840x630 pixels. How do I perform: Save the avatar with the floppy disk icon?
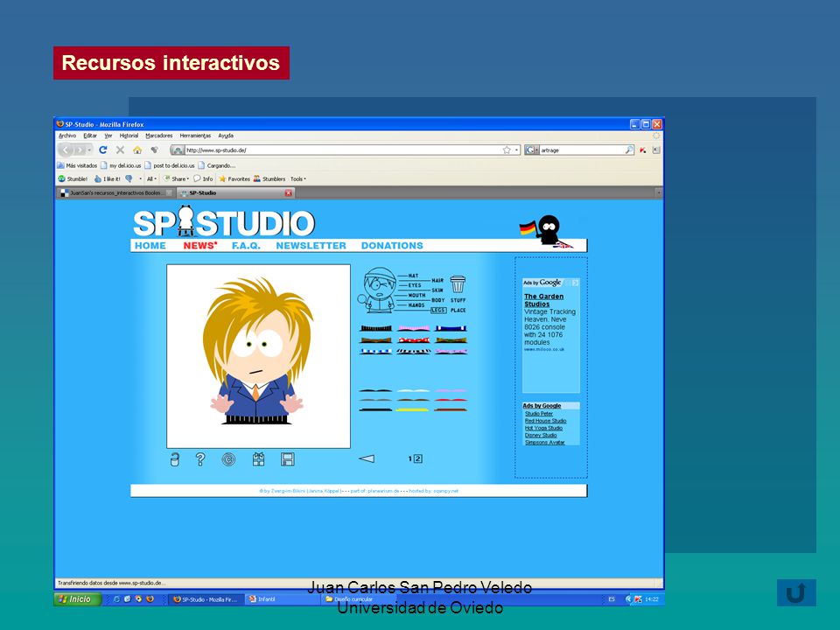288,459
